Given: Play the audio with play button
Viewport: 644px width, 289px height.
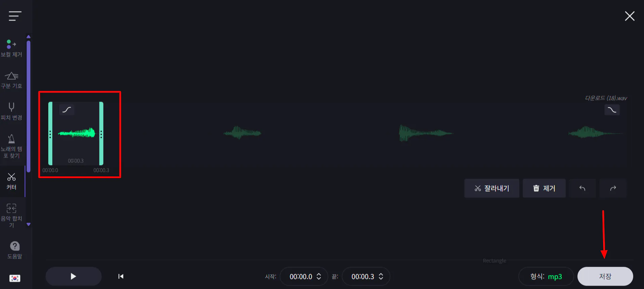Looking at the screenshot, I should pos(74,277).
